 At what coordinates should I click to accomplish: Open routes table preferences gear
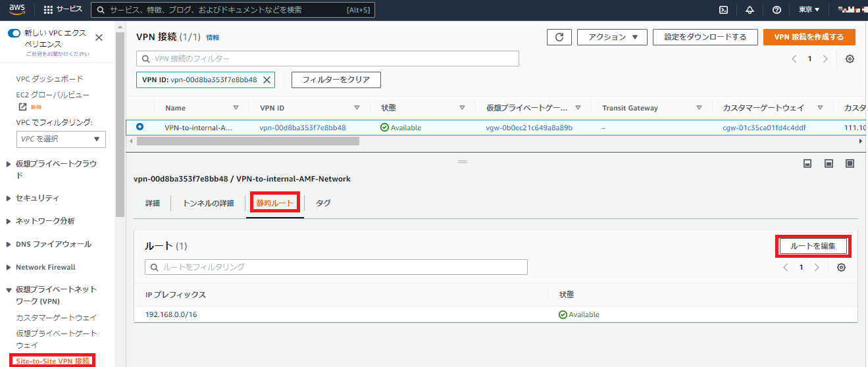tap(841, 268)
